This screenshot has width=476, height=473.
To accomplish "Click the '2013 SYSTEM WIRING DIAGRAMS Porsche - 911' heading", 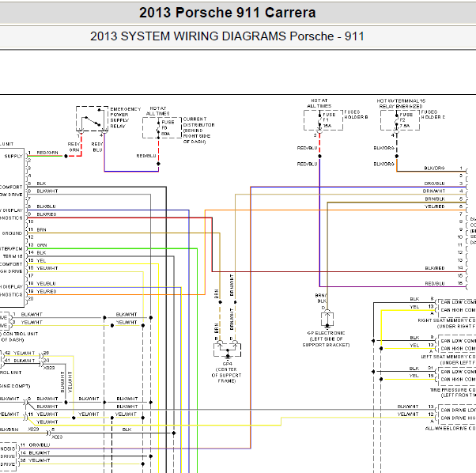I will coord(227,36).
